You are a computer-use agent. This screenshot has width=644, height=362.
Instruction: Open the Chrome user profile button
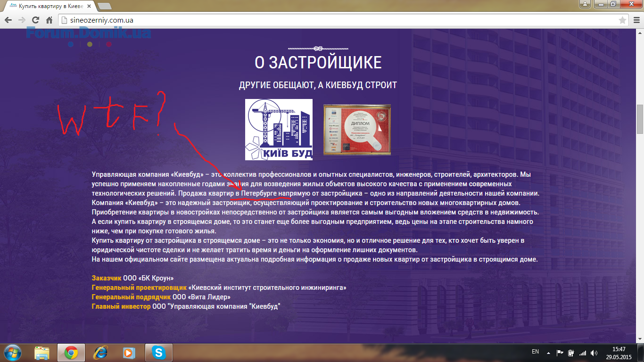[x=585, y=4]
